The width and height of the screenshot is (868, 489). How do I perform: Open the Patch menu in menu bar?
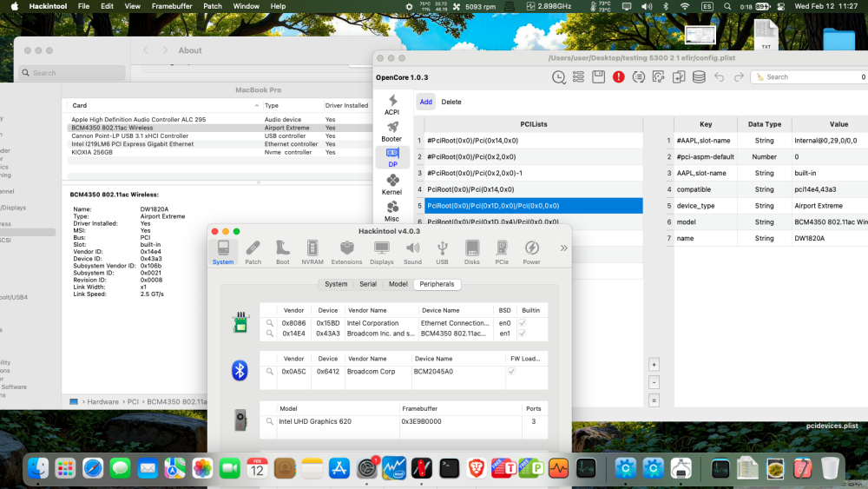213,6
